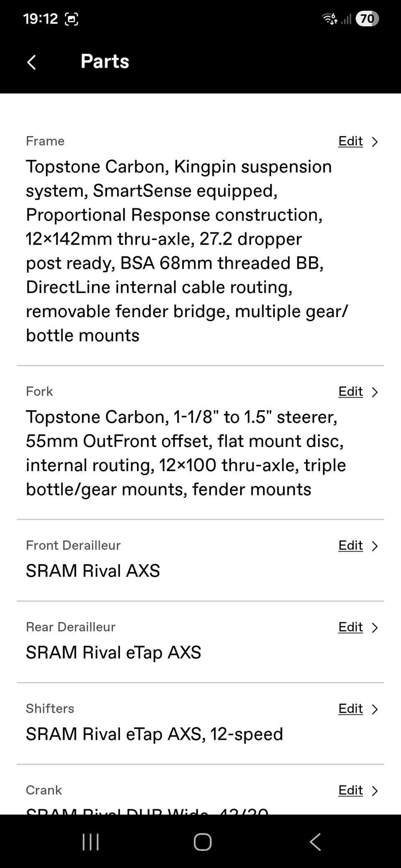Tap the battery level indicator
401x868 pixels.
[367, 19]
